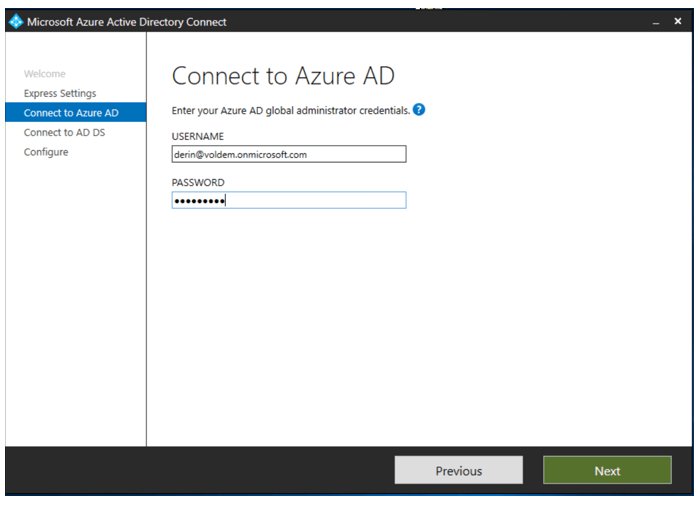Click the green Next button
Viewport: 700px width, 507px height.
(x=607, y=471)
